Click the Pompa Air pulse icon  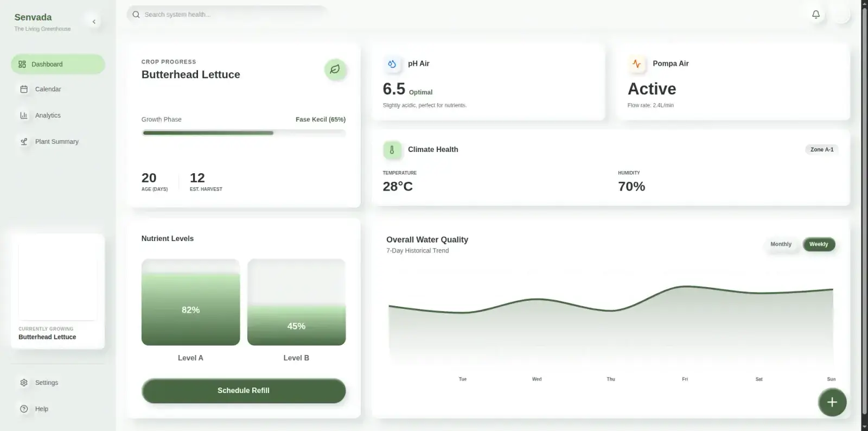coord(637,64)
